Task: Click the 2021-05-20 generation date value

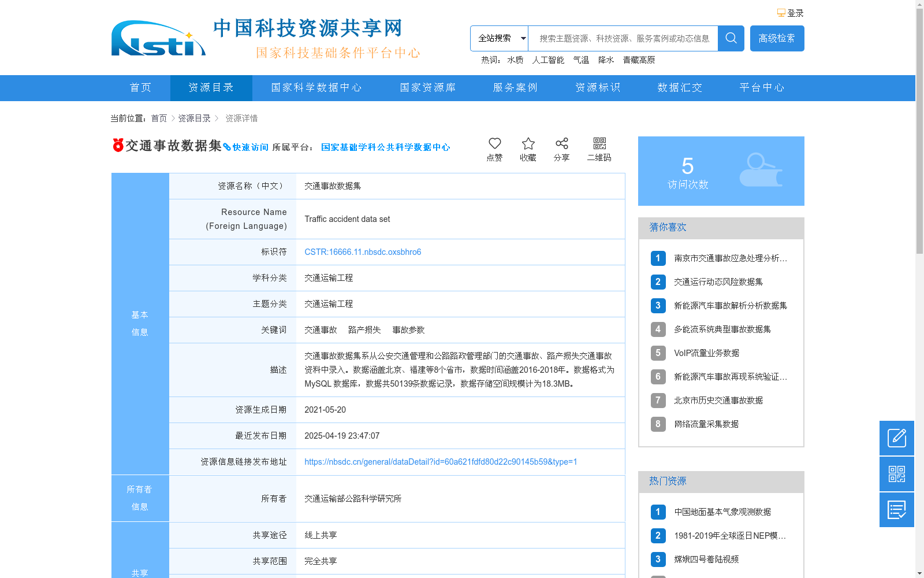Action: [x=325, y=410]
